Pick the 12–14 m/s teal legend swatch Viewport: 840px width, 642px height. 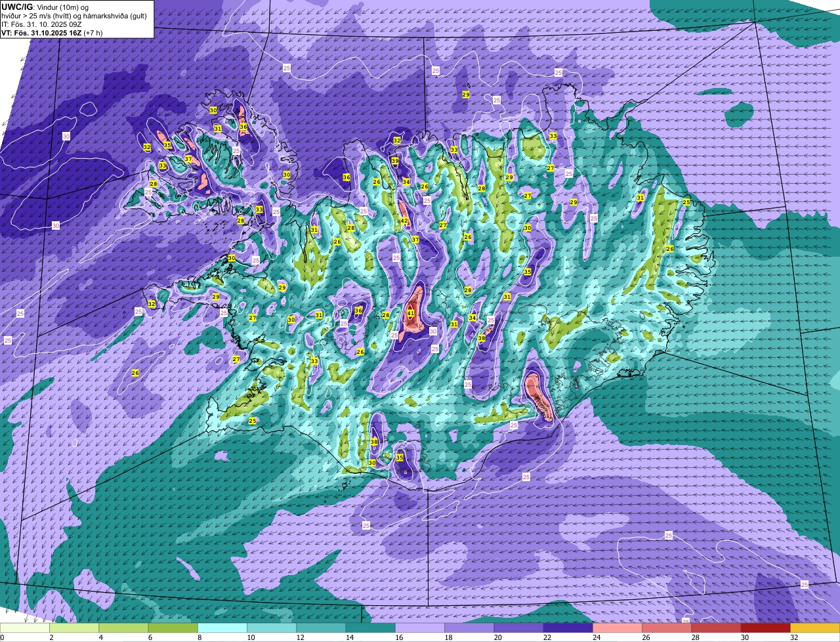[x=321, y=628]
